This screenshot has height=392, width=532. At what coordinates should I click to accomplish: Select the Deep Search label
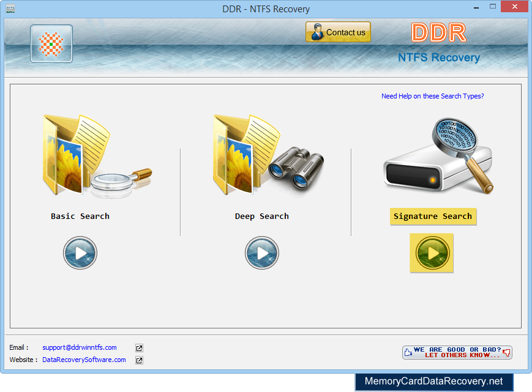click(262, 216)
